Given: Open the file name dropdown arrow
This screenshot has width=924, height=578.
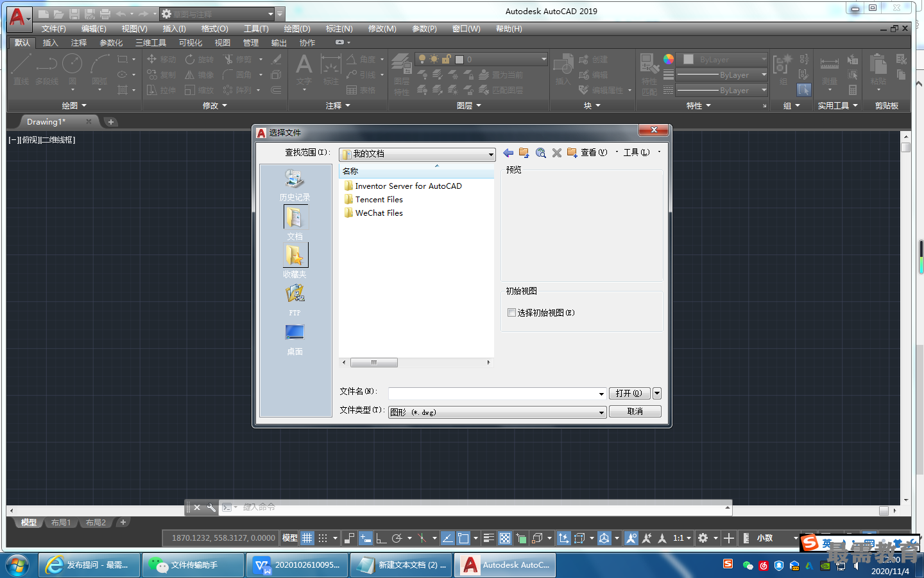Looking at the screenshot, I should [601, 394].
